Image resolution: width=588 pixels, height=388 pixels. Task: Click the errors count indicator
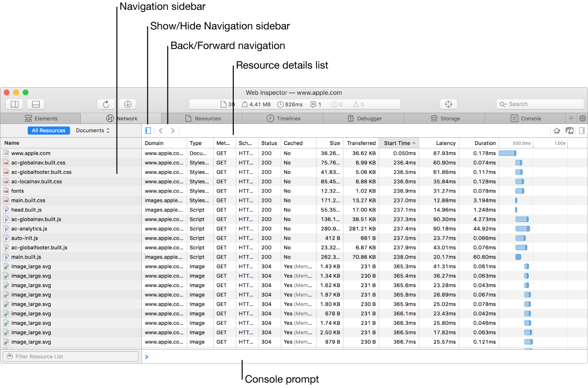pyautogui.click(x=337, y=104)
